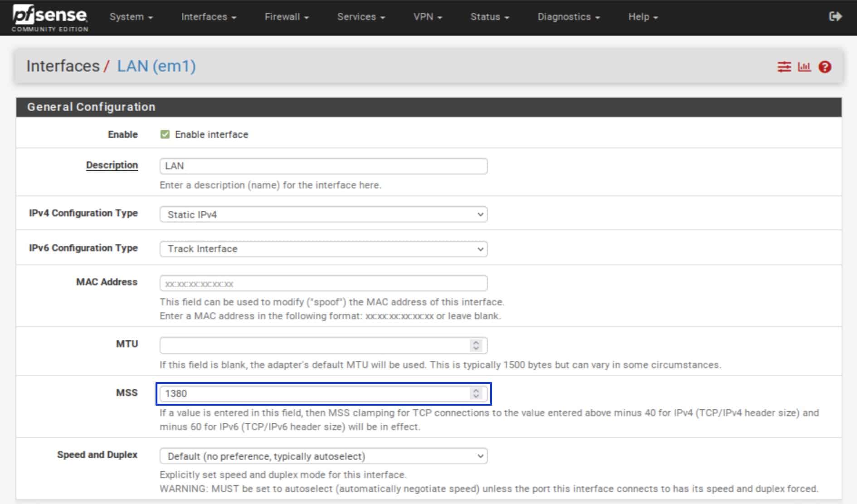The height and width of the screenshot is (504, 857).
Task: Click the logout icon in top bar
Action: click(x=835, y=17)
